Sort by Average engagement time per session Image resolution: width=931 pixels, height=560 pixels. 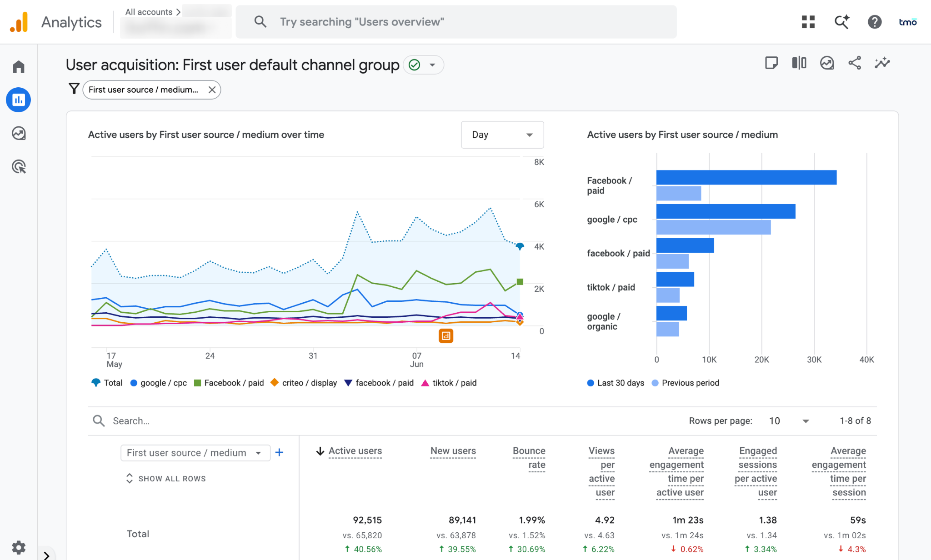point(839,471)
